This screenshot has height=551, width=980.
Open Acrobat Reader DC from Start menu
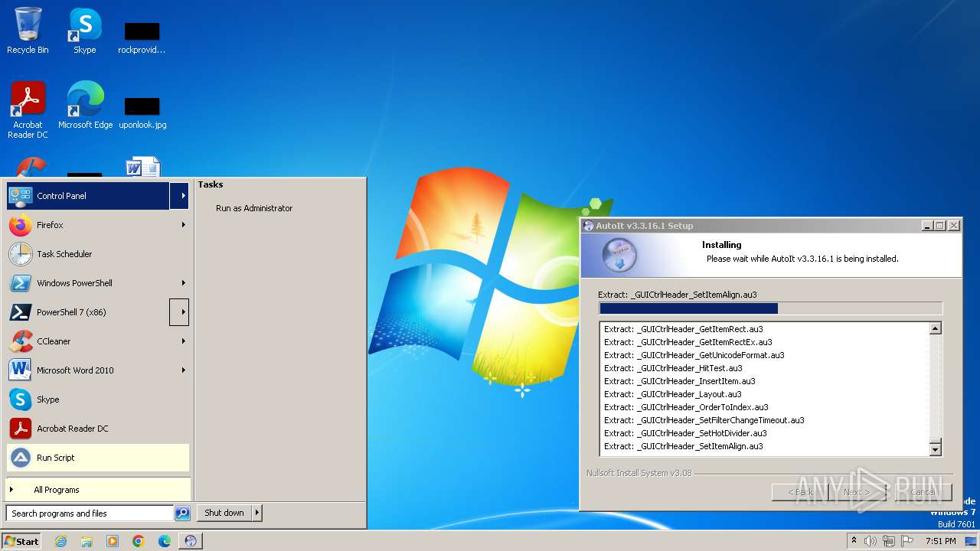98,429
